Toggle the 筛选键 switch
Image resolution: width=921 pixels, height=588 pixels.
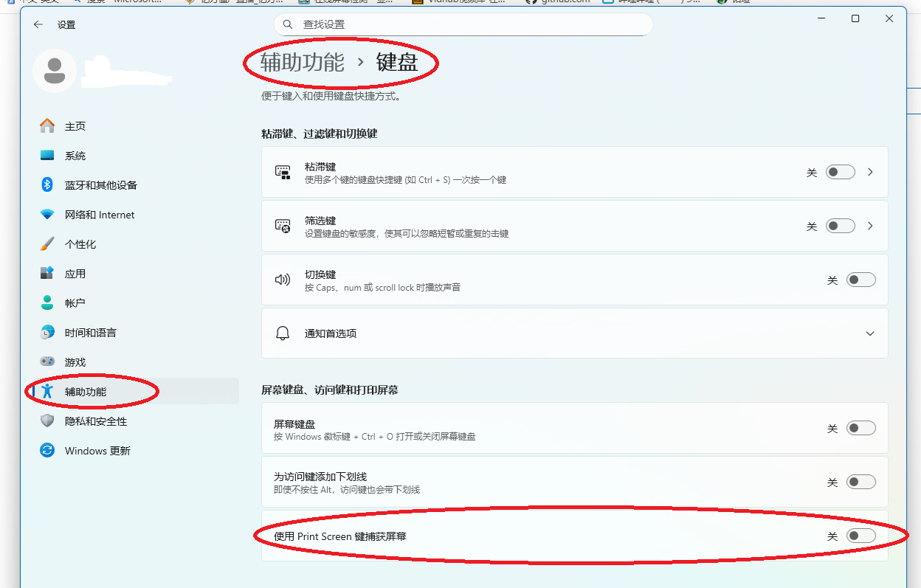[840, 226]
